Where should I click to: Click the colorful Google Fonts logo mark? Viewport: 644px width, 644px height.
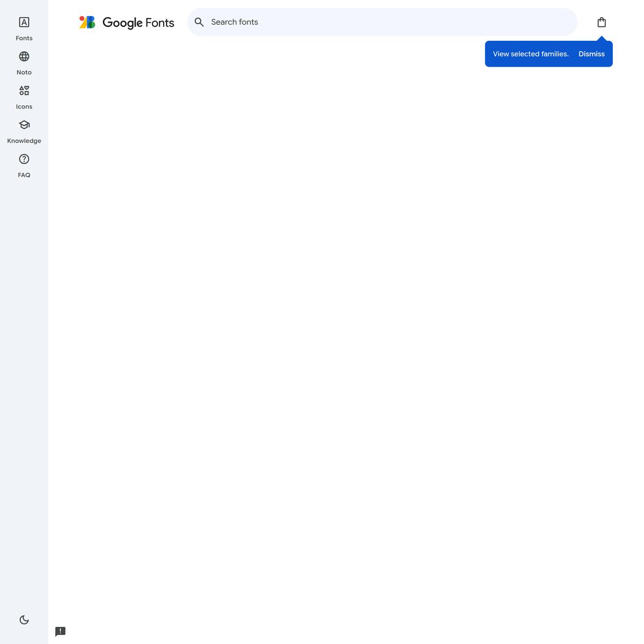click(87, 22)
